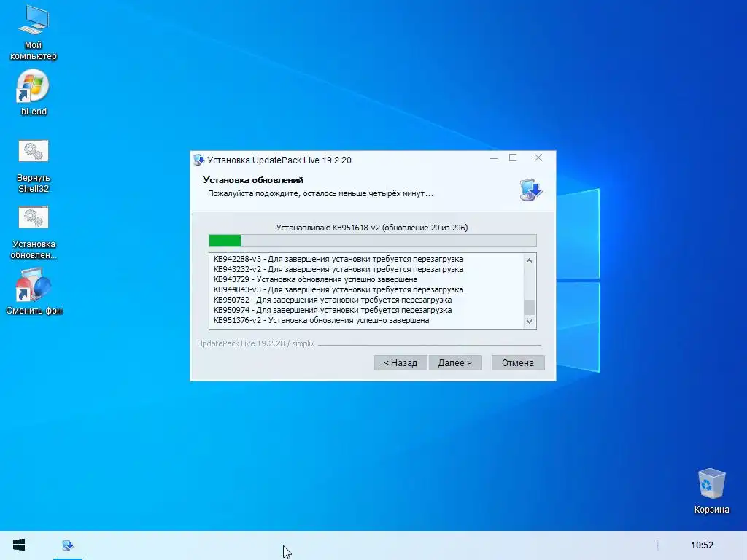
Task: Click the Установка UpdatePack Live 19.2.20 window title
Action: [279, 160]
